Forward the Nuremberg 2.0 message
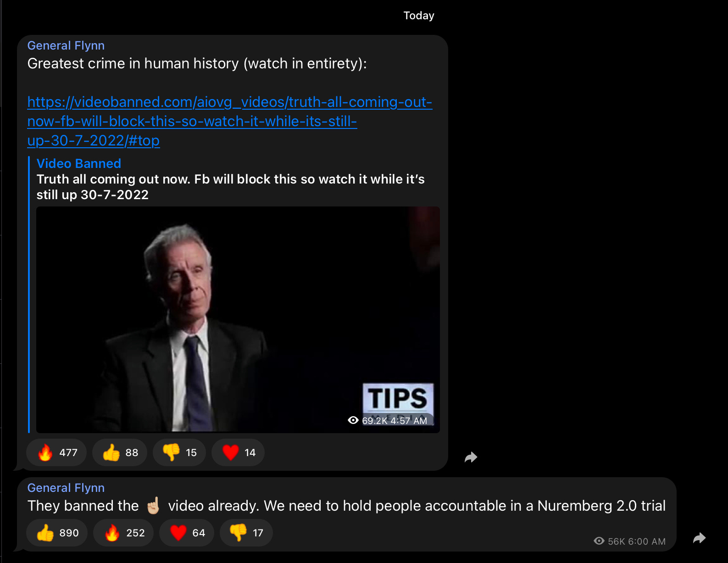The image size is (728, 563). coord(700,538)
